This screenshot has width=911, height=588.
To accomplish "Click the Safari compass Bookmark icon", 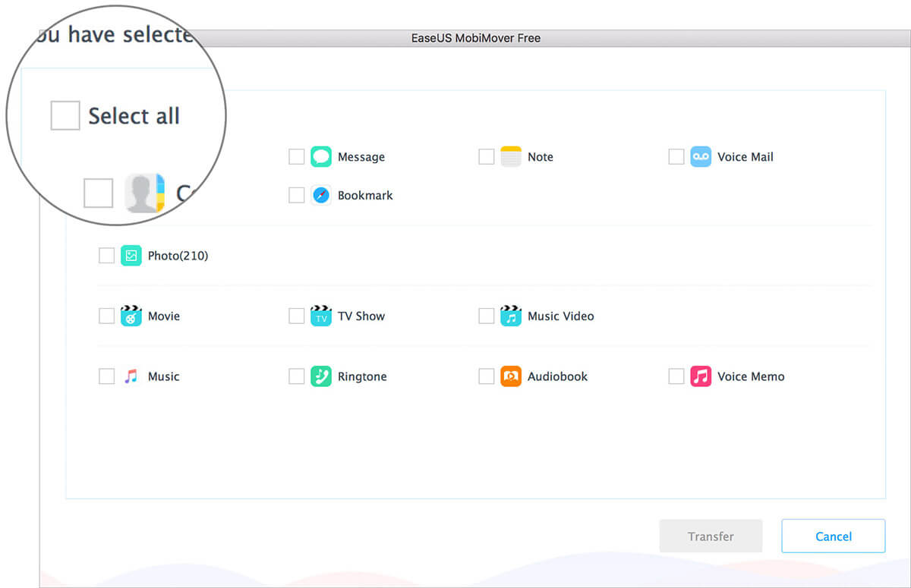I will (x=321, y=195).
